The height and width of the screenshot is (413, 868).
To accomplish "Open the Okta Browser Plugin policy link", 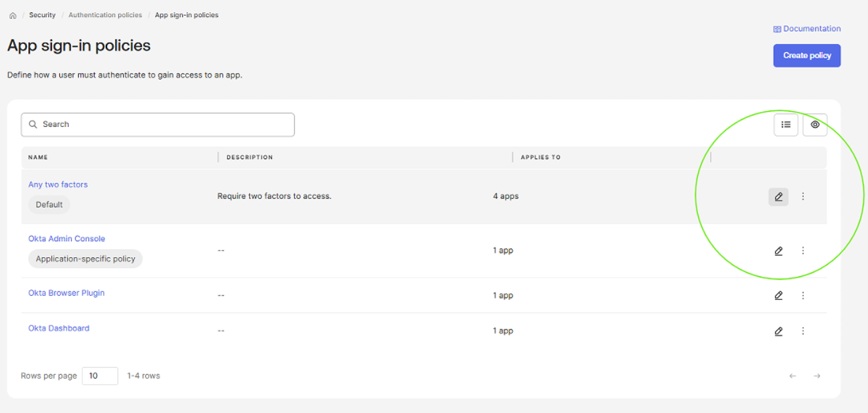I will click(66, 293).
